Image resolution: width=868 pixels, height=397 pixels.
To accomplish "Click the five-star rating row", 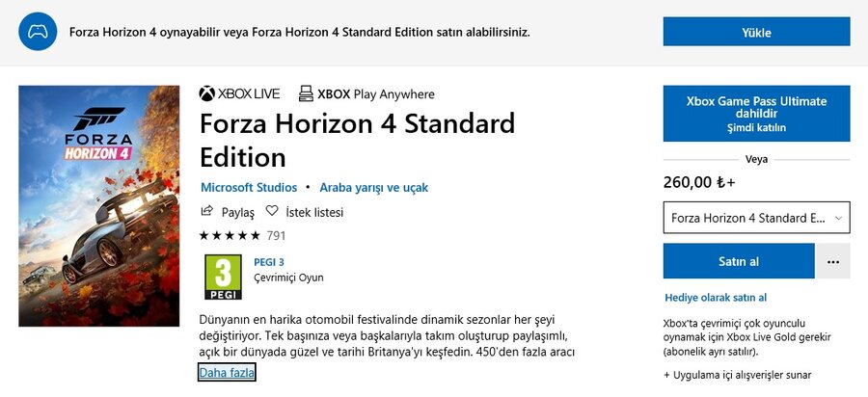I will click(x=230, y=235).
